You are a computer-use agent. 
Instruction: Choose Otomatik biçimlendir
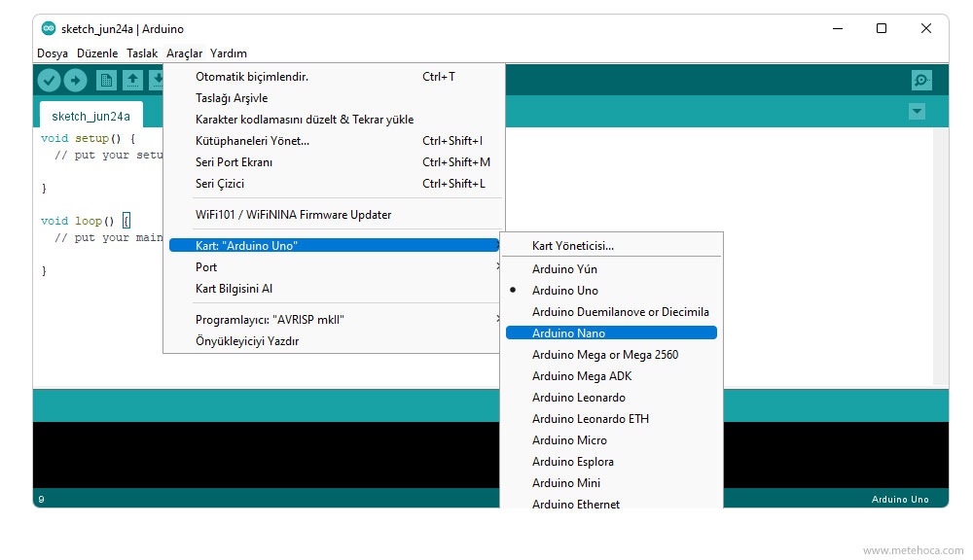[x=335, y=77]
